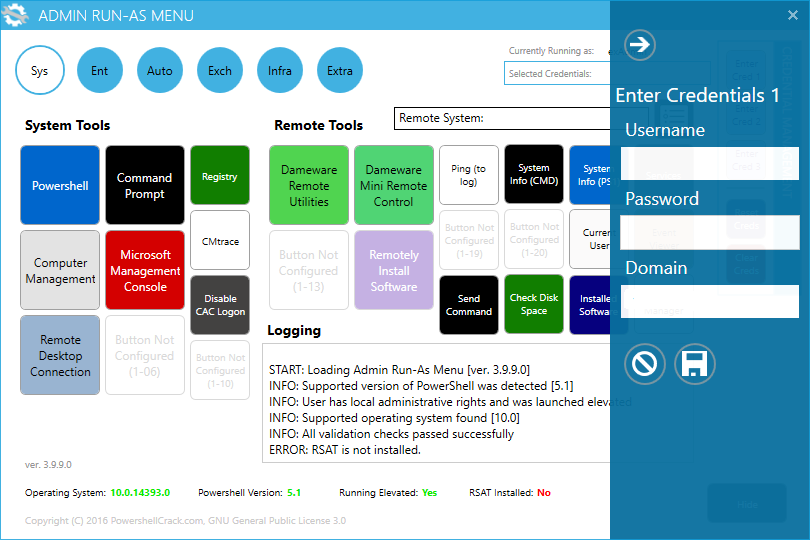Click 'START: Loading Admin Run-As Menu' log line

tap(399, 369)
